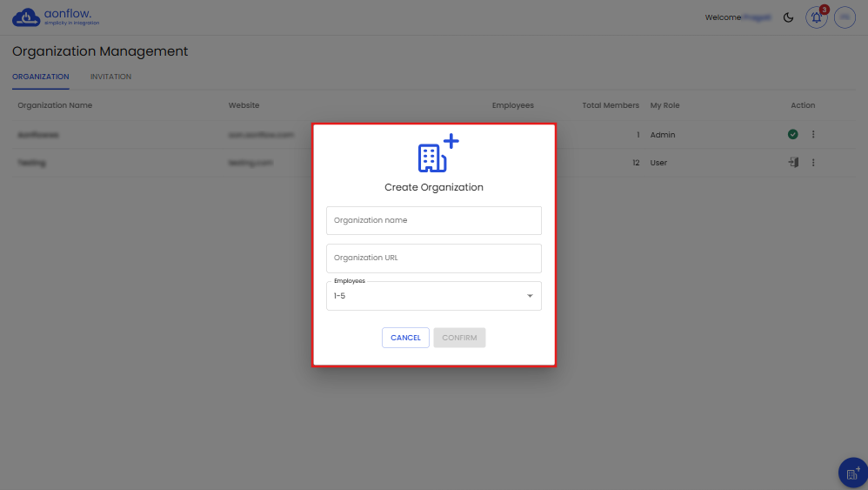Open the notifications bell
868x490 pixels.
tap(816, 17)
